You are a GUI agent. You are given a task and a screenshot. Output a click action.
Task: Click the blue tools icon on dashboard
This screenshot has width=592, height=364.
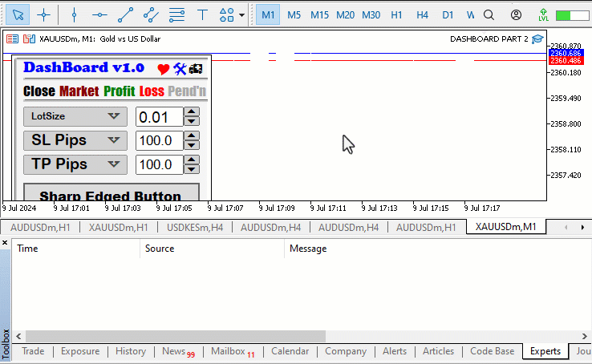(x=180, y=69)
